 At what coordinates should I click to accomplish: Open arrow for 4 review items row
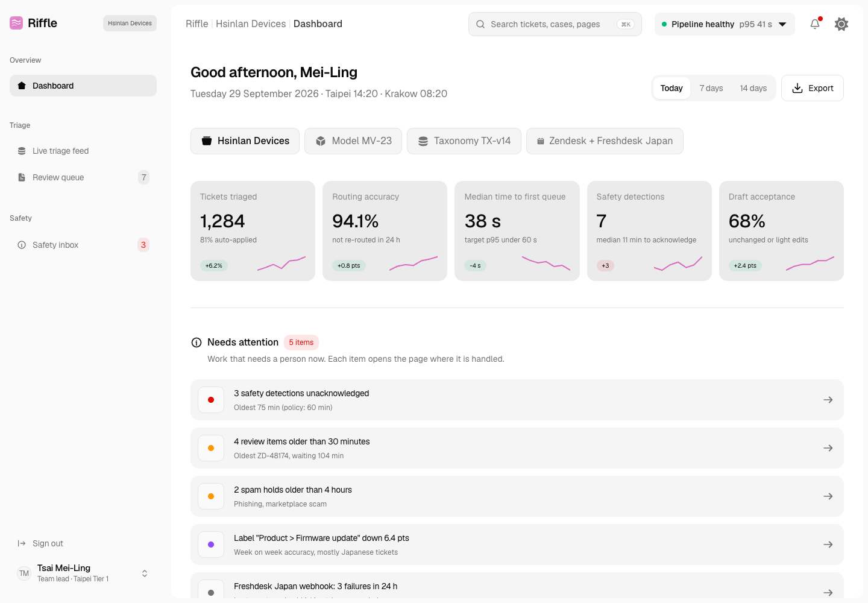click(x=828, y=448)
